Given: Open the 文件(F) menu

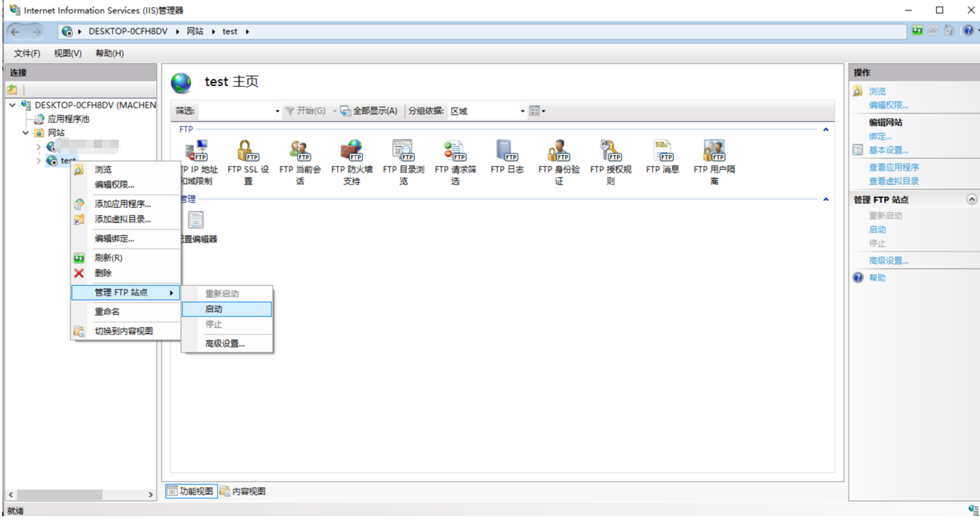Looking at the screenshot, I should coord(27,53).
